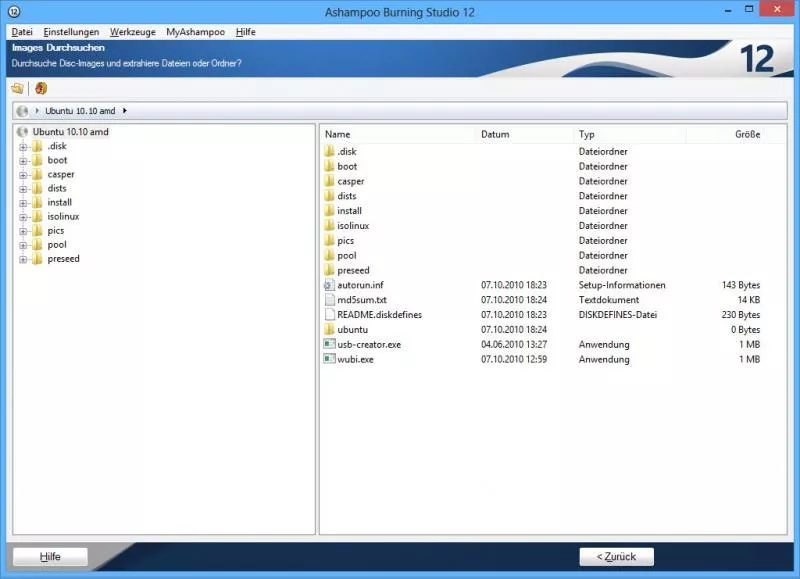Click the Datum column header
800x579 pixels.
click(495, 134)
